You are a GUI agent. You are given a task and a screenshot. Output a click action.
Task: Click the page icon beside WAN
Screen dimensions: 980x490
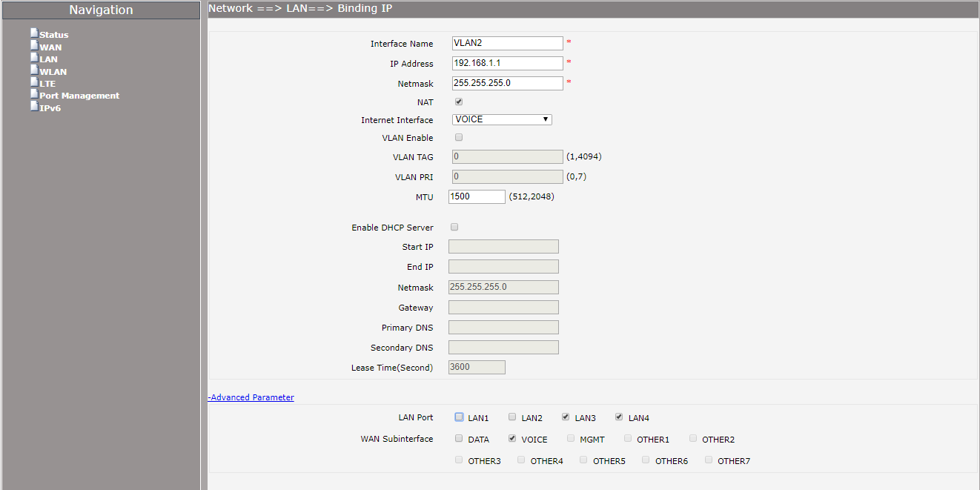(34, 46)
